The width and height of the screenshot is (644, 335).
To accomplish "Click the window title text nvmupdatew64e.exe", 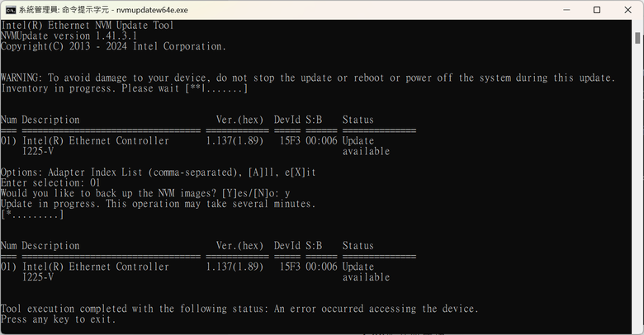I will click(x=152, y=10).
